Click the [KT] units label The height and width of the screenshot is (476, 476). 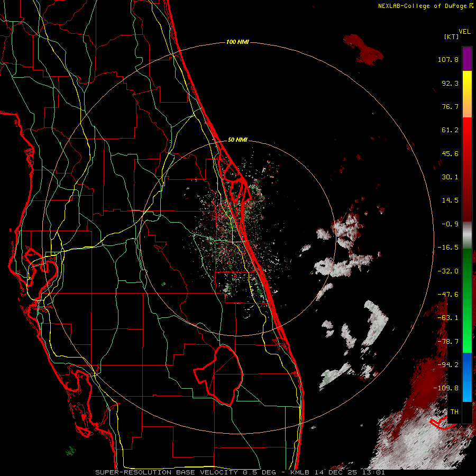(x=451, y=36)
